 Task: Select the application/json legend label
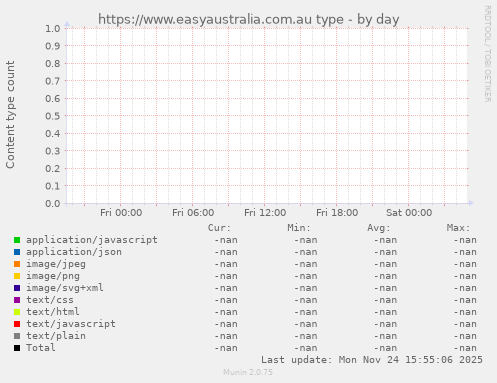coord(74,252)
